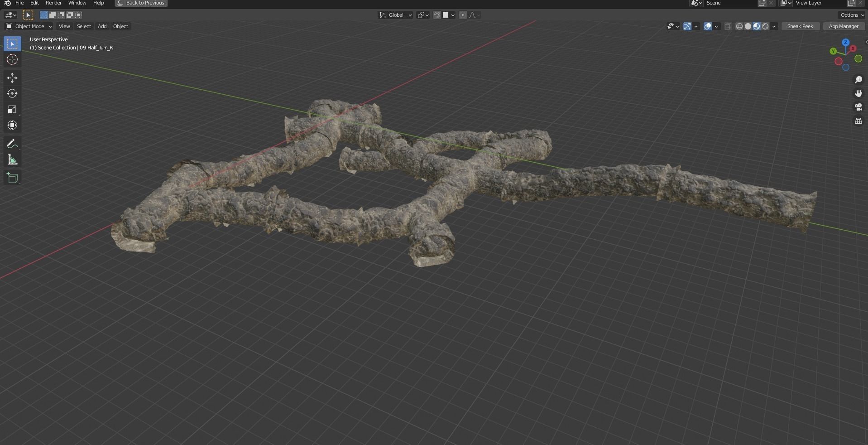This screenshot has width=868, height=445.
Task: Select the Measure tool
Action: [x=12, y=160]
